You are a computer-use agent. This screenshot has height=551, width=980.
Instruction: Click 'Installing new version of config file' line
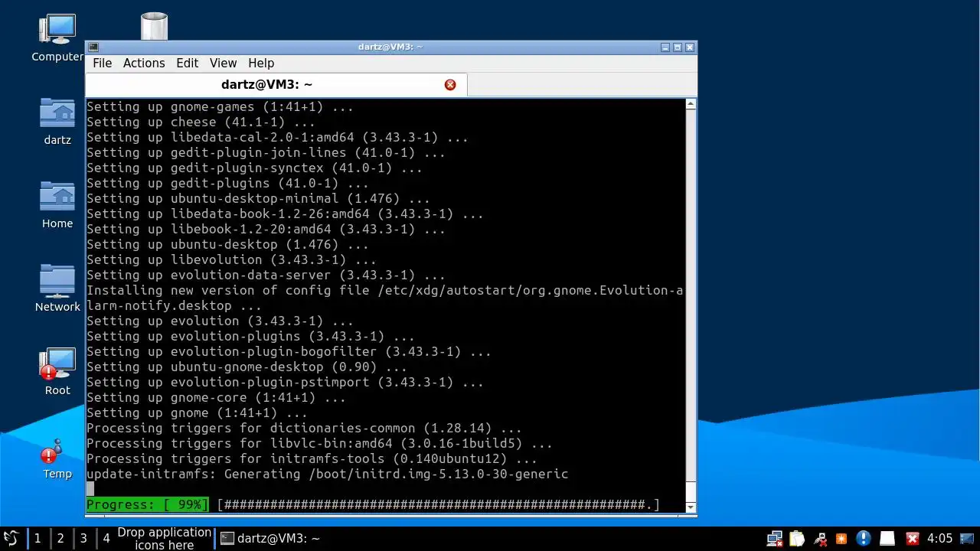pyautogui.click(x=384, y=298)
